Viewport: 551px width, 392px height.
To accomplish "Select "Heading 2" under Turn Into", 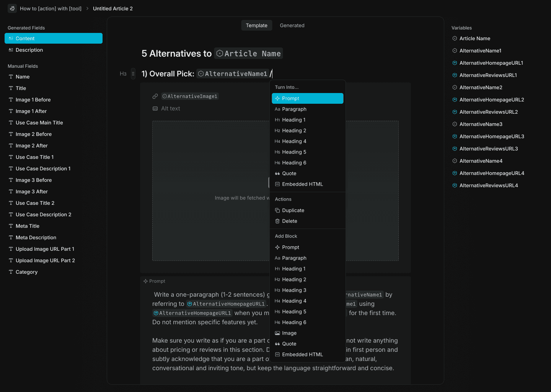I will (293, 130).
